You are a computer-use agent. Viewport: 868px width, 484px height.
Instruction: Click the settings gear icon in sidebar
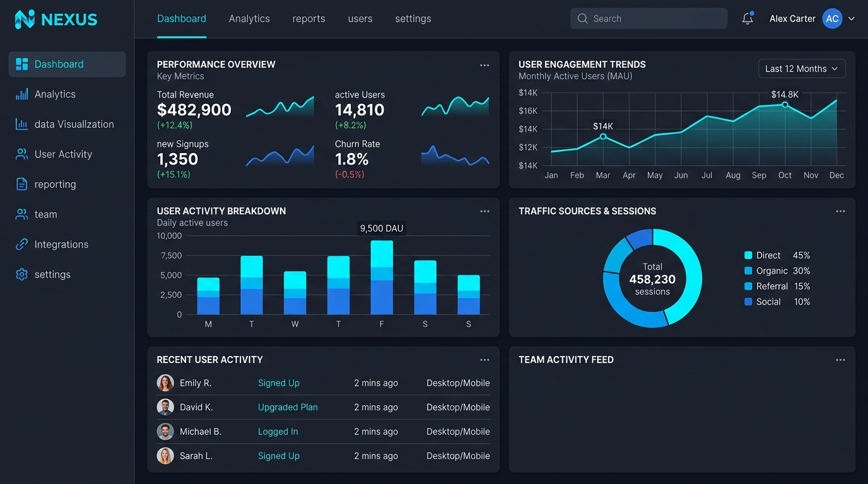[x=22, y=275]
